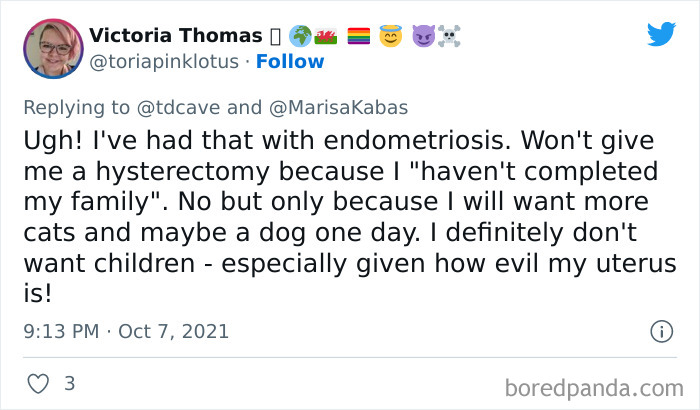Click the Welsh flag emoji
The image size is (700, 410).
click(325, 37)
